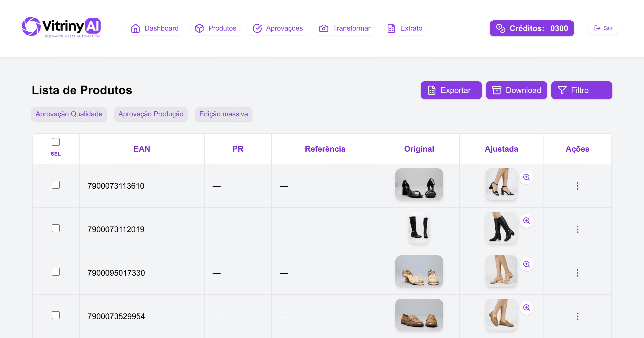Click the VitrinyAI logo

pyautogui.click(x=61, y=27)
